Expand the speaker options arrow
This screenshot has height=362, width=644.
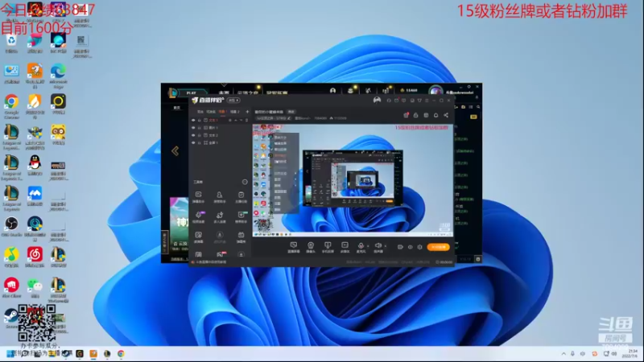click(x=385, y=246)
